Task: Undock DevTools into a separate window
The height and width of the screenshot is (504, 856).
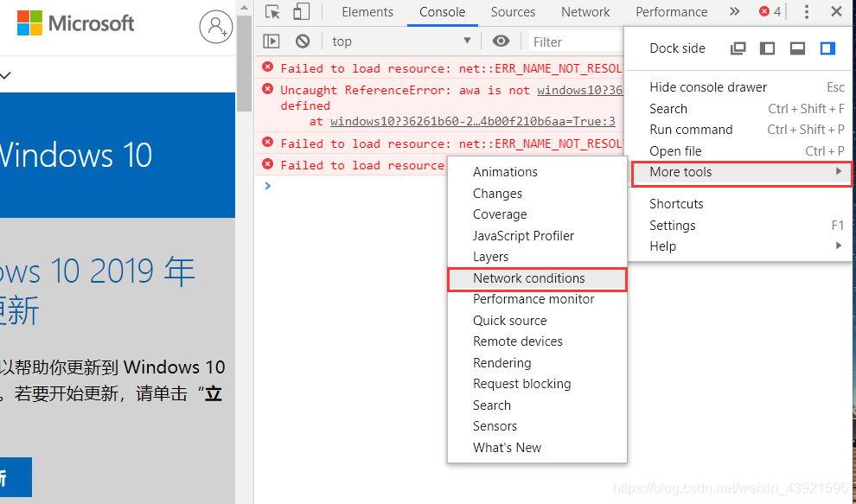Action: [x=738, y=48]
